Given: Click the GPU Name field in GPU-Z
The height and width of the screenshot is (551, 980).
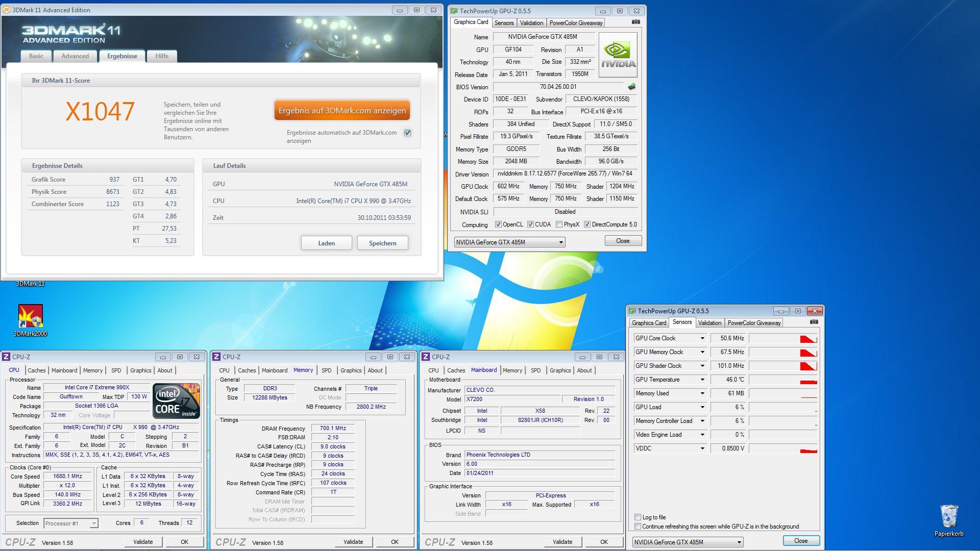Looking at the screenshot, I should [543, 37].
